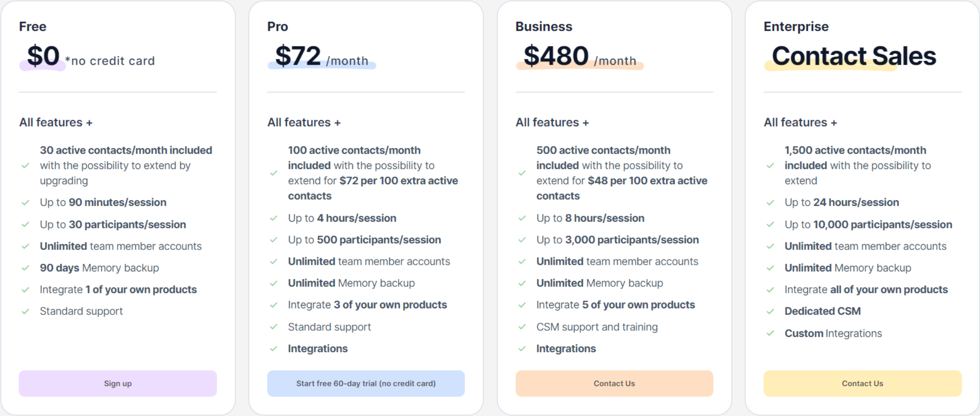This screenshot has width=980, height=416.
Task: Click checkmark next to CSM support and training
Action: tap(522, 327)
